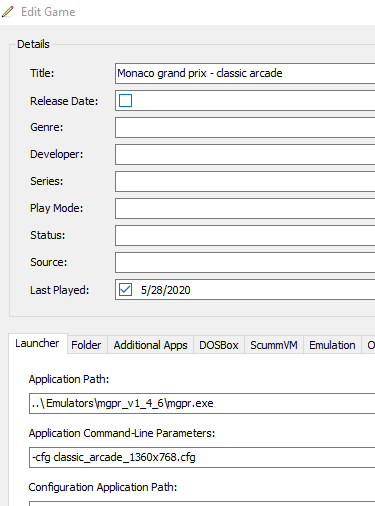This screenshot has width=375, height=506.
Task: Focus the Source input field
Action: click(245, 262)
